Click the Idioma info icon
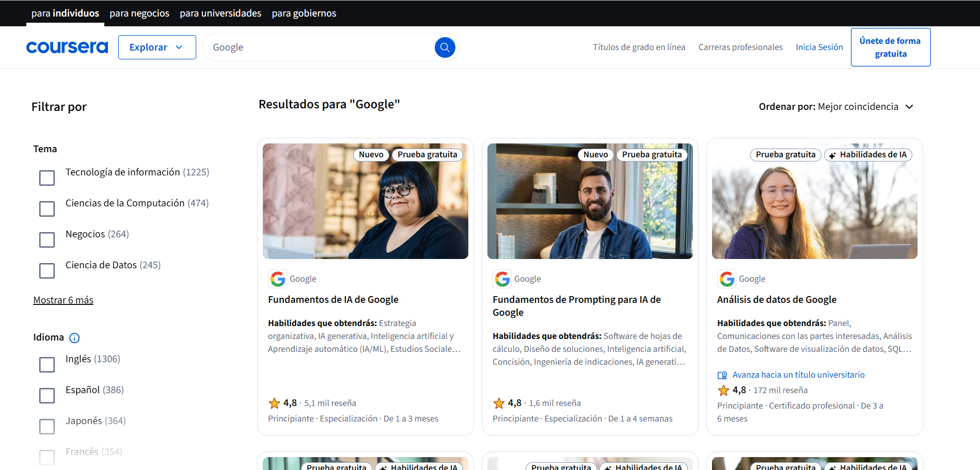The image size is (980, 470). click(x=74, y=338)
